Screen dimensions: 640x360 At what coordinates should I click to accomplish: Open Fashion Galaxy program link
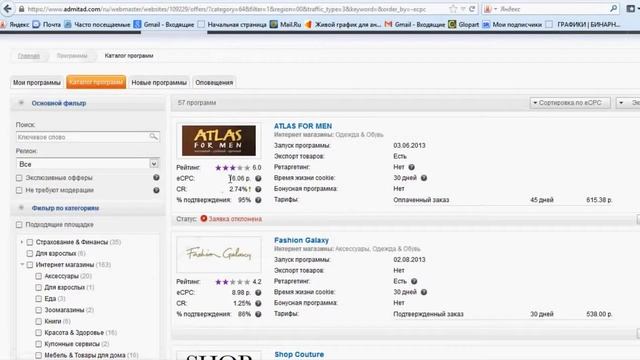[x=301, y=240]
